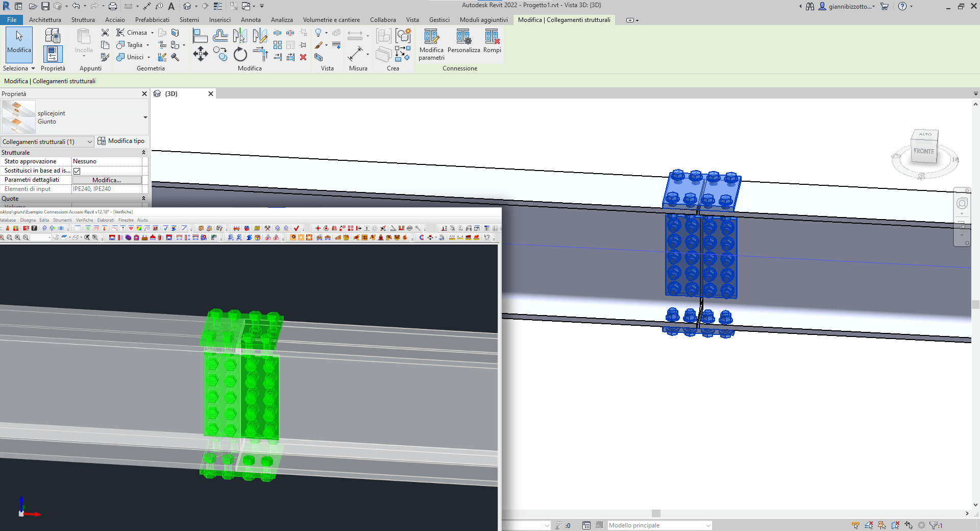
Task: Open the splicejoint type selector dropdown
Action: pos(145,117)
